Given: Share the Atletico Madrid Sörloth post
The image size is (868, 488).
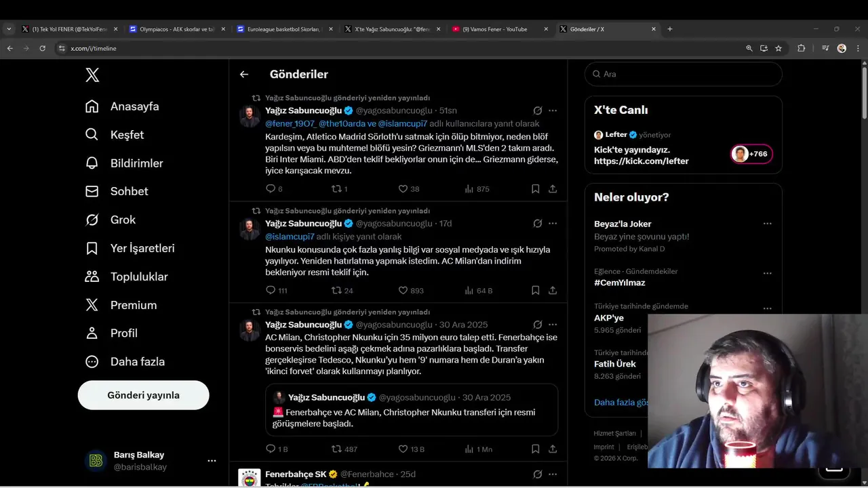Looking at the screenshot, I should click(553, 189).
